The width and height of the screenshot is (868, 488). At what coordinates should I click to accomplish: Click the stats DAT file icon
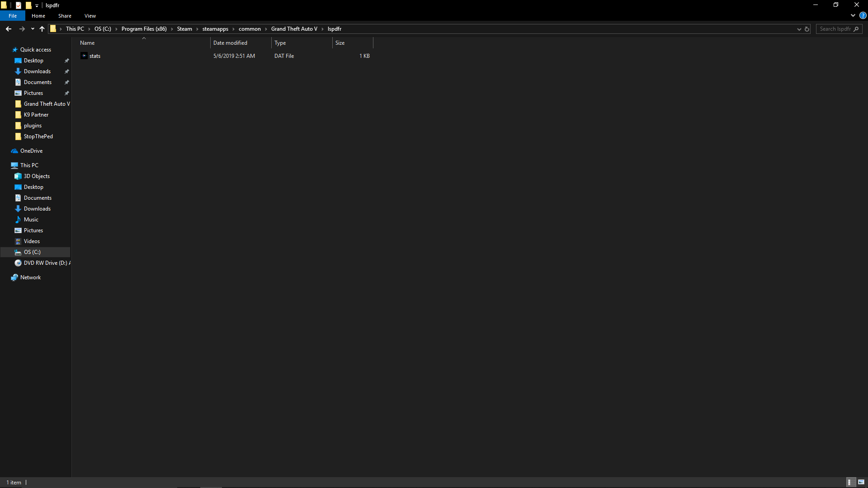tap(84, 56)
